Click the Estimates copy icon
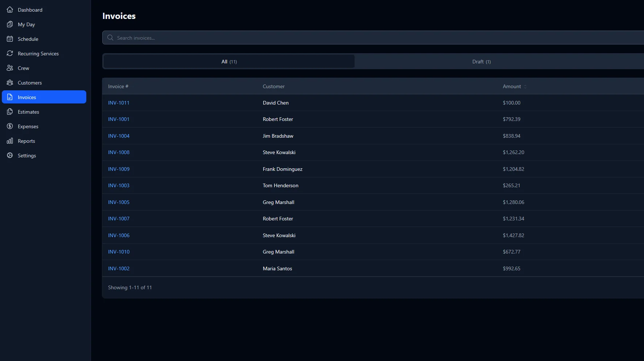Image resolution: width=644 pixels, height=361 pixels. pyautogui.click(x=10, y=112)
